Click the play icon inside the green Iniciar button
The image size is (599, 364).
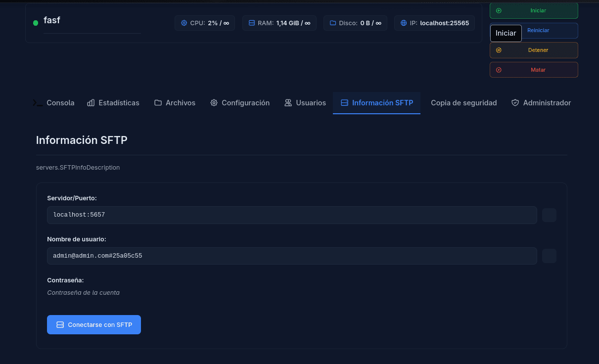pos(499,10)
